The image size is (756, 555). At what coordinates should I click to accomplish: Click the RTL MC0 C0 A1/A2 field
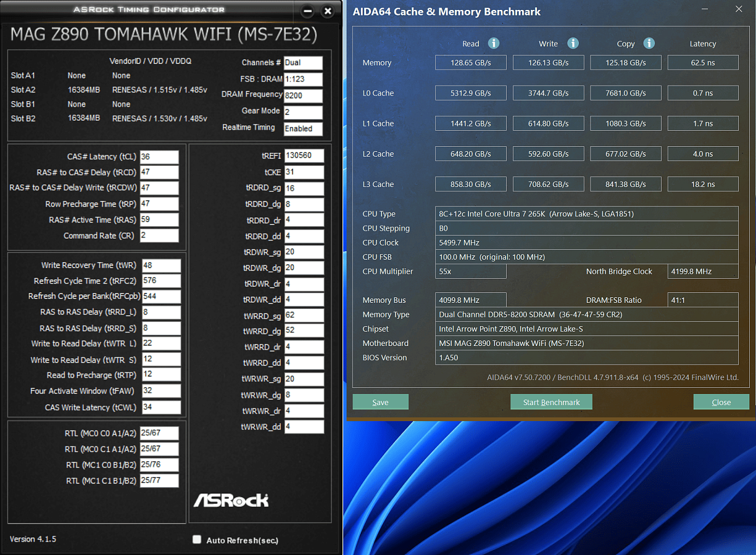point(159,434)
